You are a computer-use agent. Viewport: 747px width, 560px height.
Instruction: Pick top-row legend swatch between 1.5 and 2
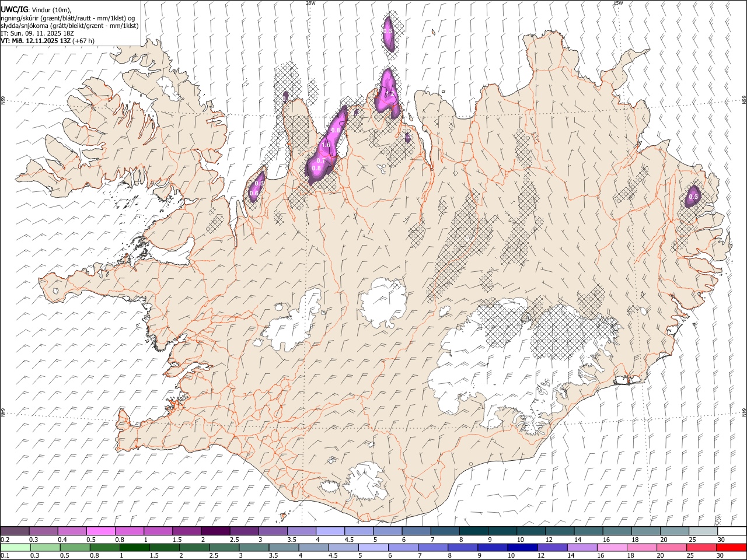pos(186,531)
